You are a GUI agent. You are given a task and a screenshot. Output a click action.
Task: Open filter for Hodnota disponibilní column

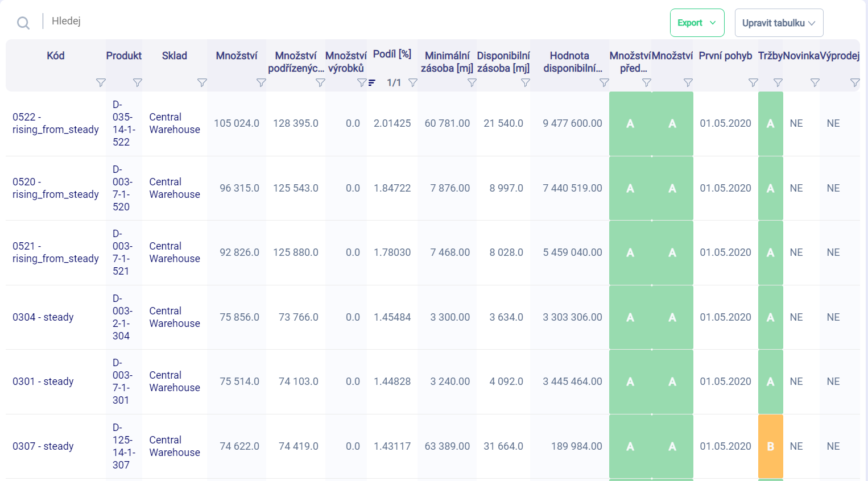604,83
